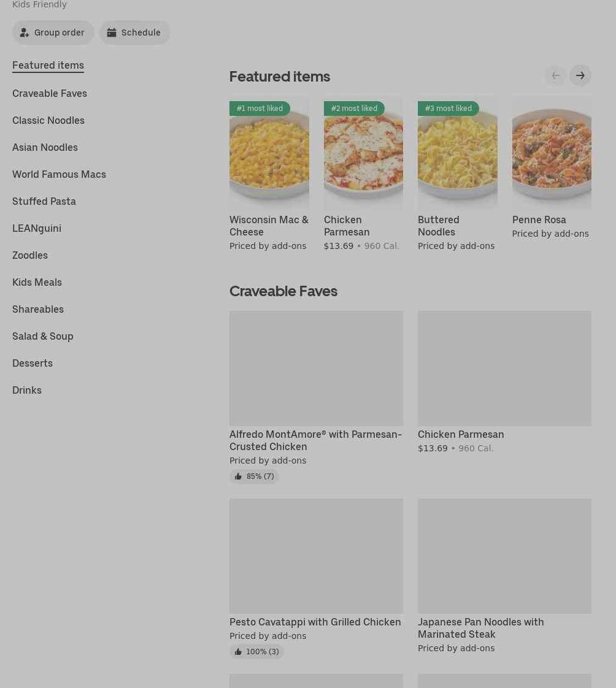The height and width of the screenshot is (688, 616).
Task: Select the Penne Rosa featured image
Action: point(552,153)
